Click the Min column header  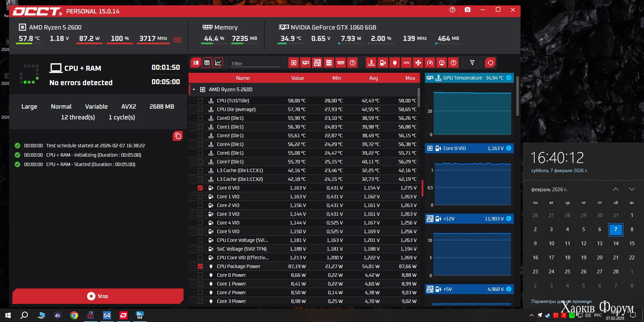[337, 78]
